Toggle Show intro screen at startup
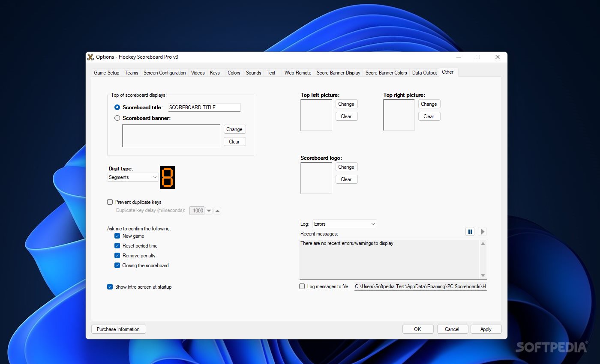Viewport: 600px width, 364px height. coord(110,287)
